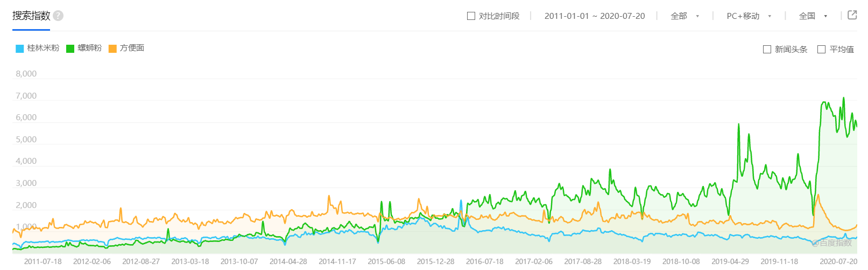
Task: Click the date range 2011-01-01 ~ 2020-07-20
Action: [x=594, y=16]
